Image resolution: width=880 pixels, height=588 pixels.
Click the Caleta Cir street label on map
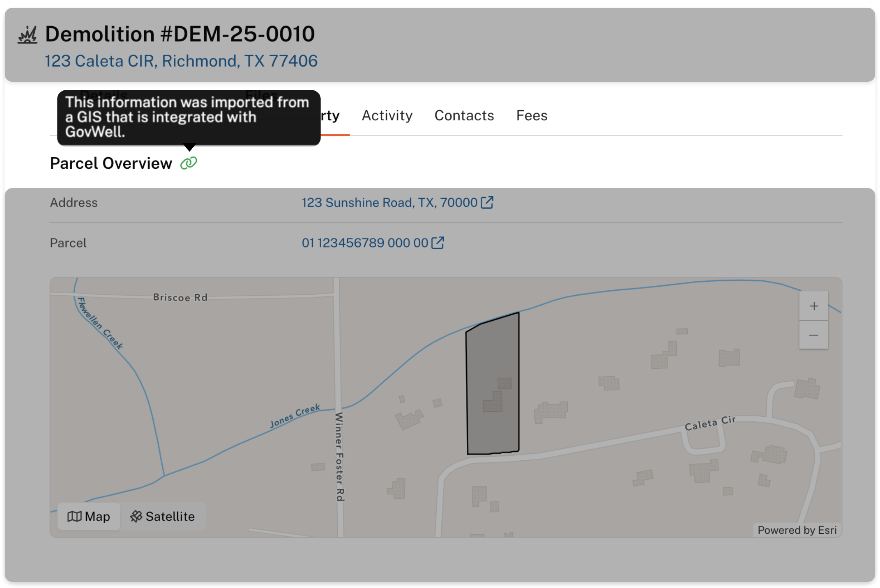coord(710,423)
